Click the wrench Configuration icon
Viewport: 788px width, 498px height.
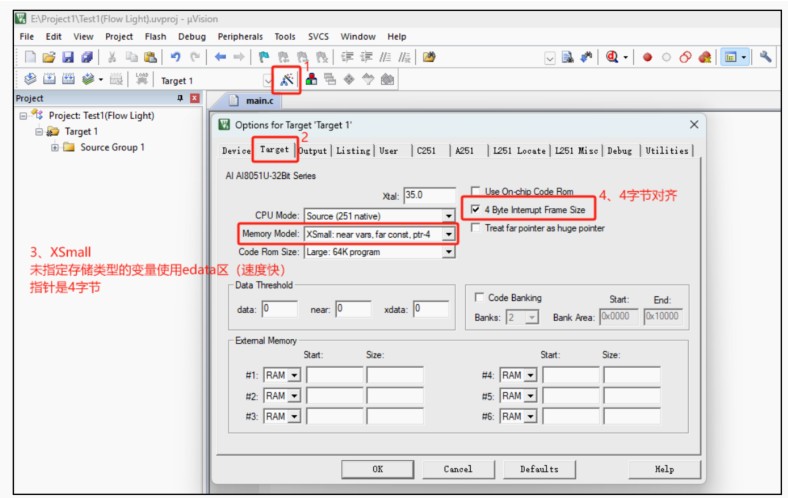pyautogui.click(x=766, y=57)
